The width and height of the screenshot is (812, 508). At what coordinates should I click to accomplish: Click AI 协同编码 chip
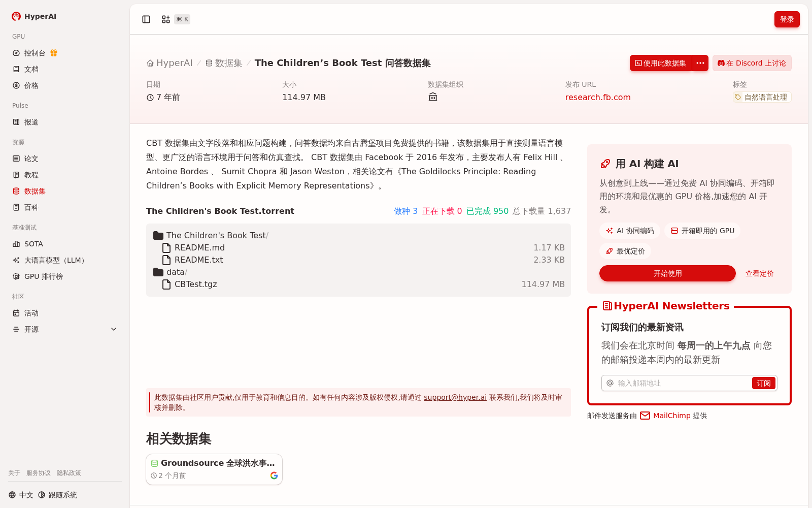[x=630, y=231]
